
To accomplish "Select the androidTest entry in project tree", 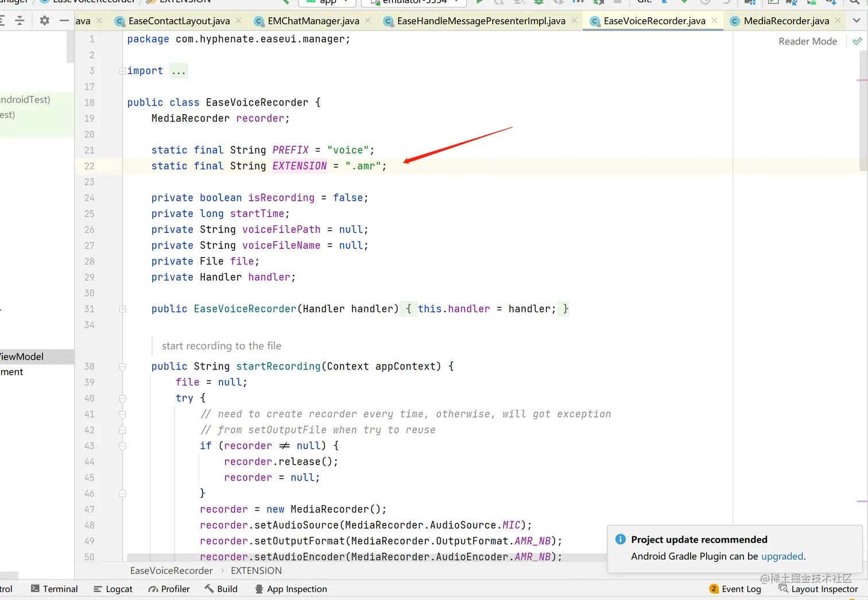I will tap(25, 99).
